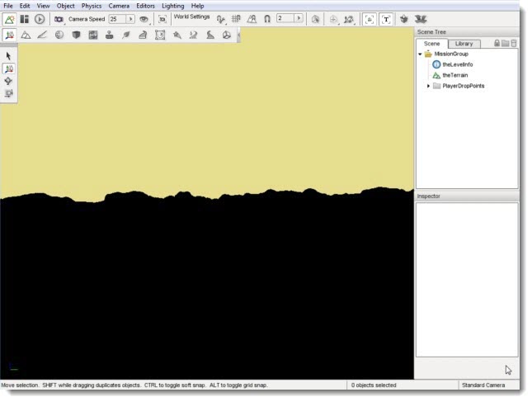Select the arrow Select tool

point(9,55)
